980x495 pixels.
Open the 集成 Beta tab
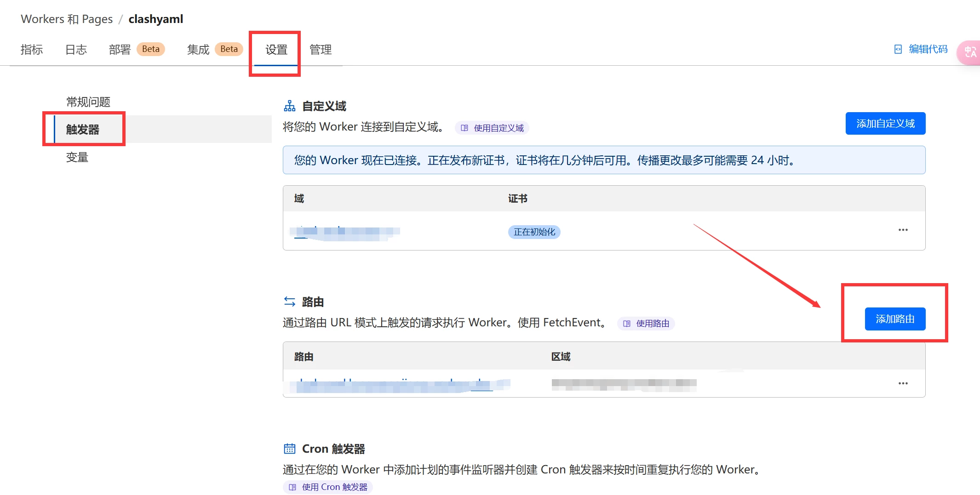click(214, 50)
